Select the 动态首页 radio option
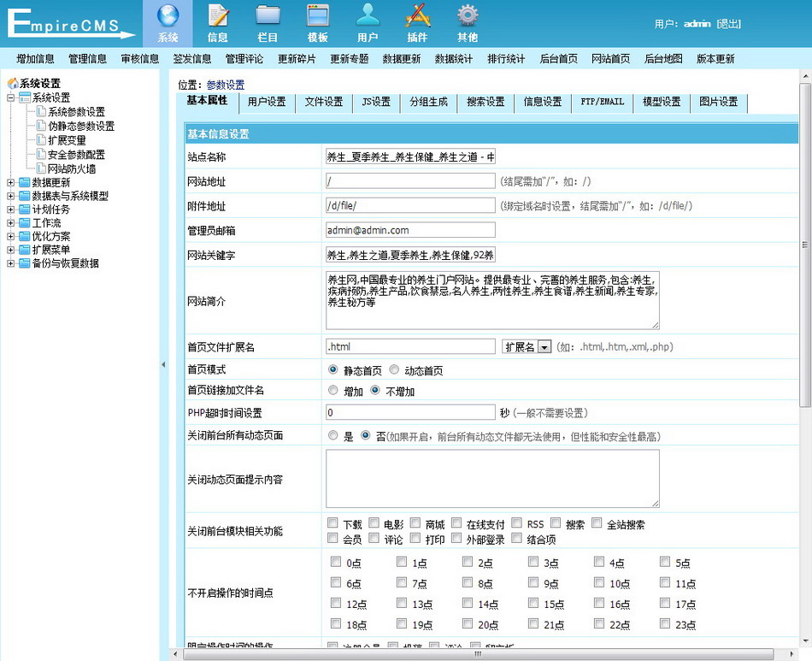This screenshot has height=661, width=812. click(x=394, y=370)
